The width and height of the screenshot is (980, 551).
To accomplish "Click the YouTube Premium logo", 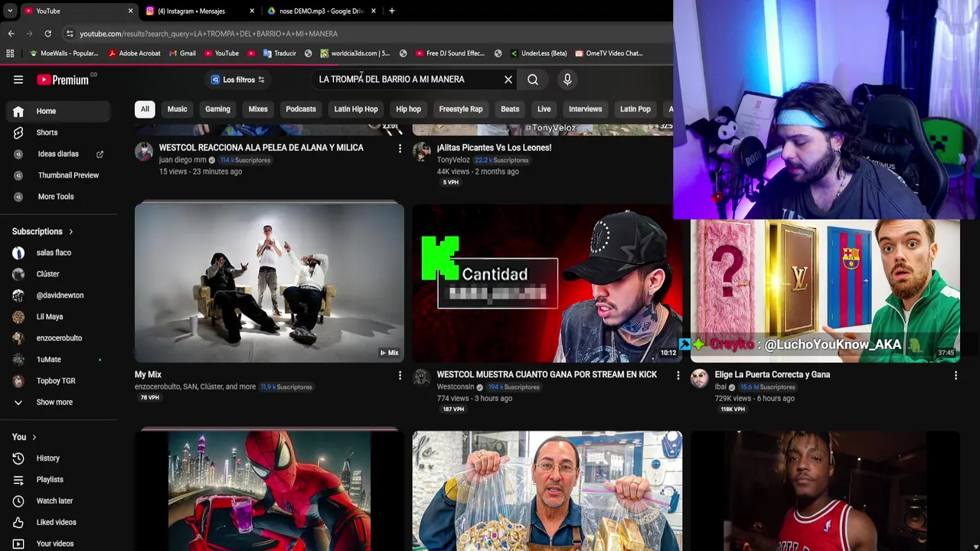I will click(63, 80).
